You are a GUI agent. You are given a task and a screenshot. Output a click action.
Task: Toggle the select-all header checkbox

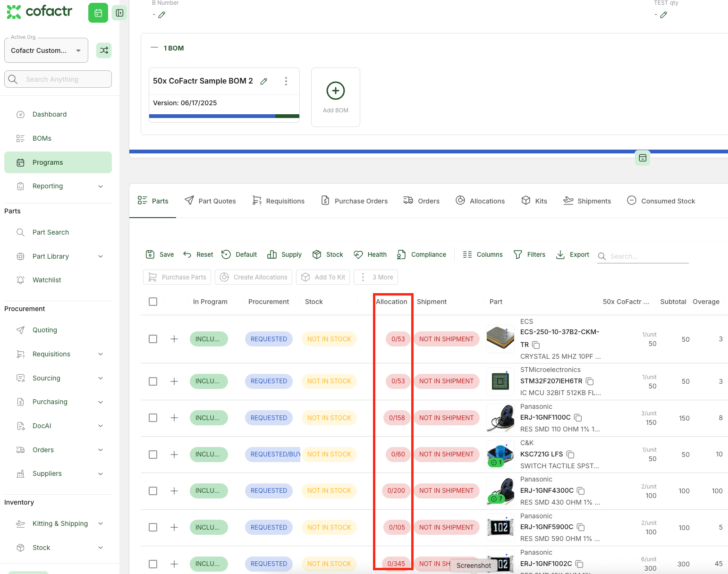point(153,302)
